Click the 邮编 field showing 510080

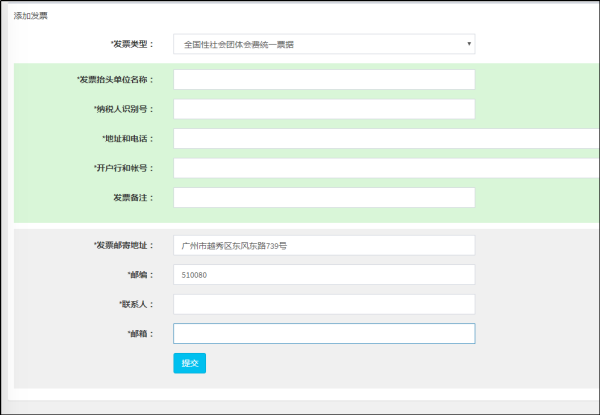pos(323,274)
